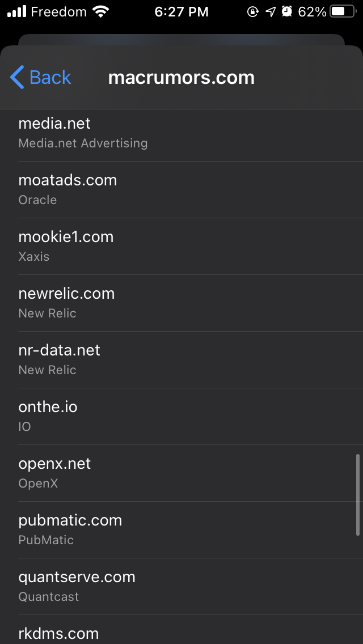Screen dimensions: 363x644
Task: Tap the Wi-Fi status icon
Action: click(x=101, y=11)
